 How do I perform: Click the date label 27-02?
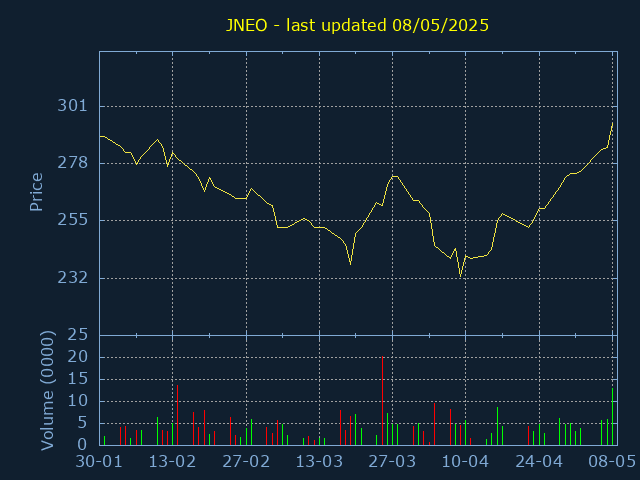click(246, 462)
